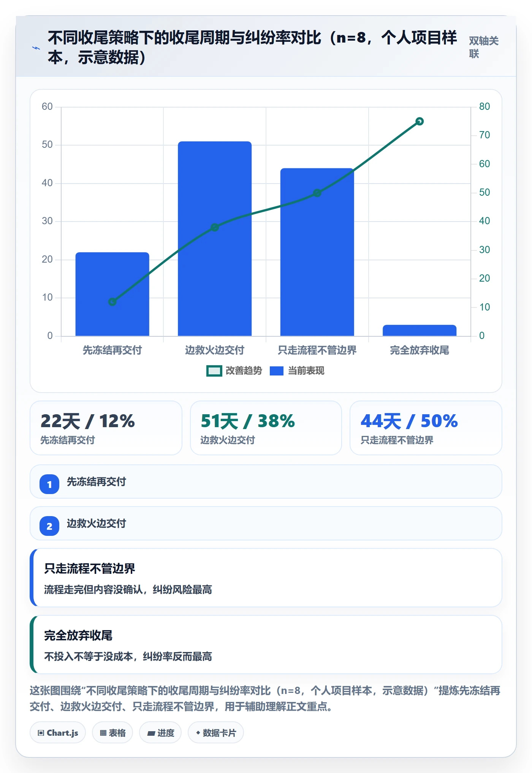
Task: Click the text 不投入不等于没成本，纠纷率反而最高
Action: tap(128, 656)
